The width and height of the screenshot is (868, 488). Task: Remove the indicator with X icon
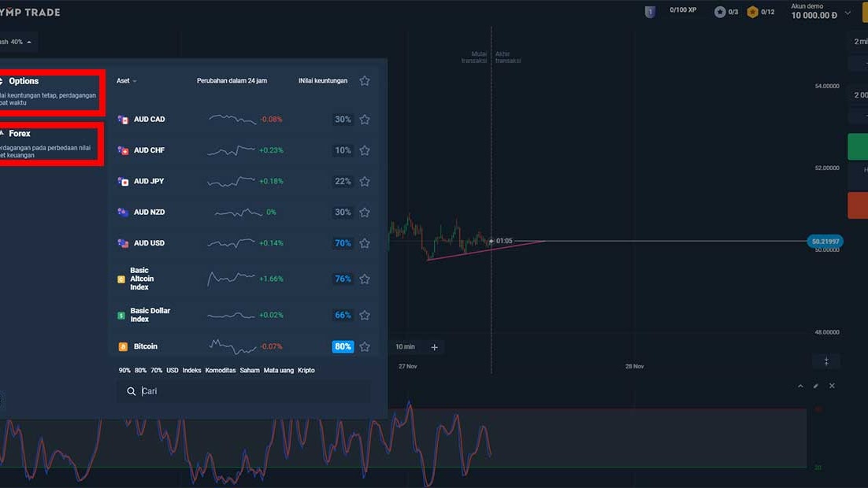(x=832, y=386)
